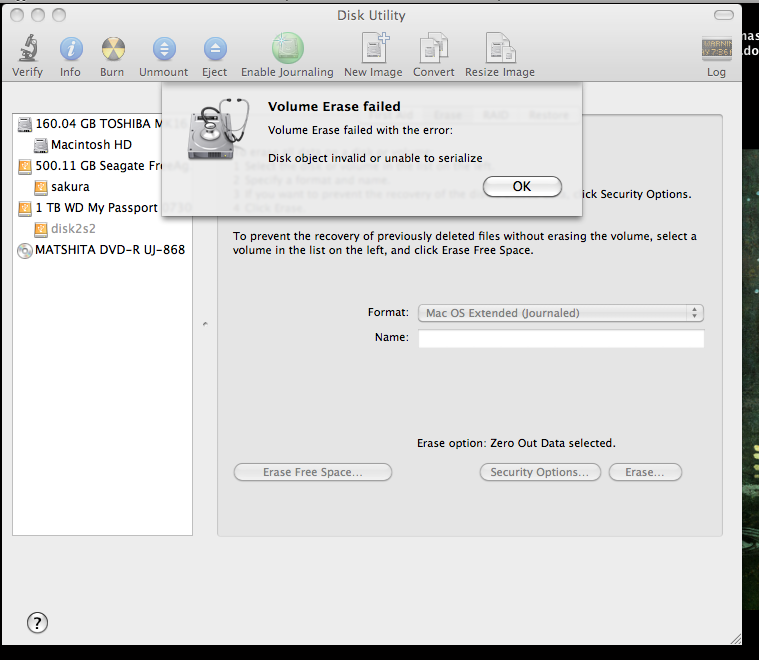Click the Disk Utility icon in the error dialog

pos(218,129)
